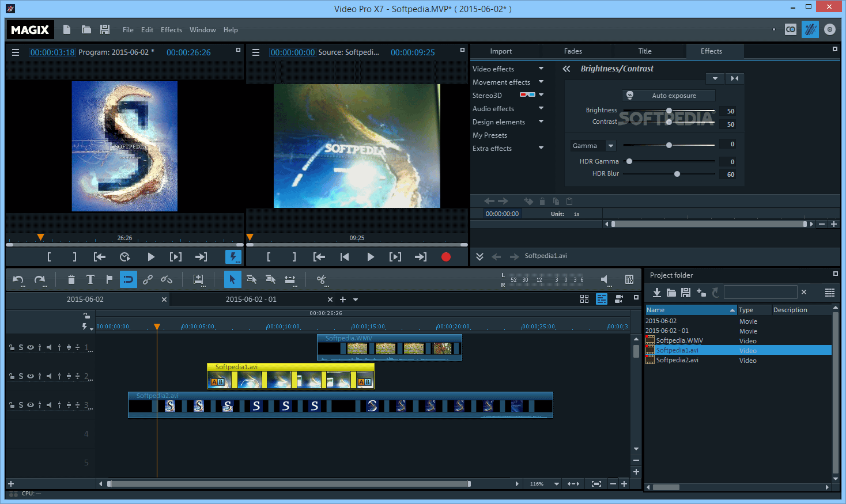Add new movie tab with plus button
This screenshot has height=504, width=846.
click(x=343, y=300)
